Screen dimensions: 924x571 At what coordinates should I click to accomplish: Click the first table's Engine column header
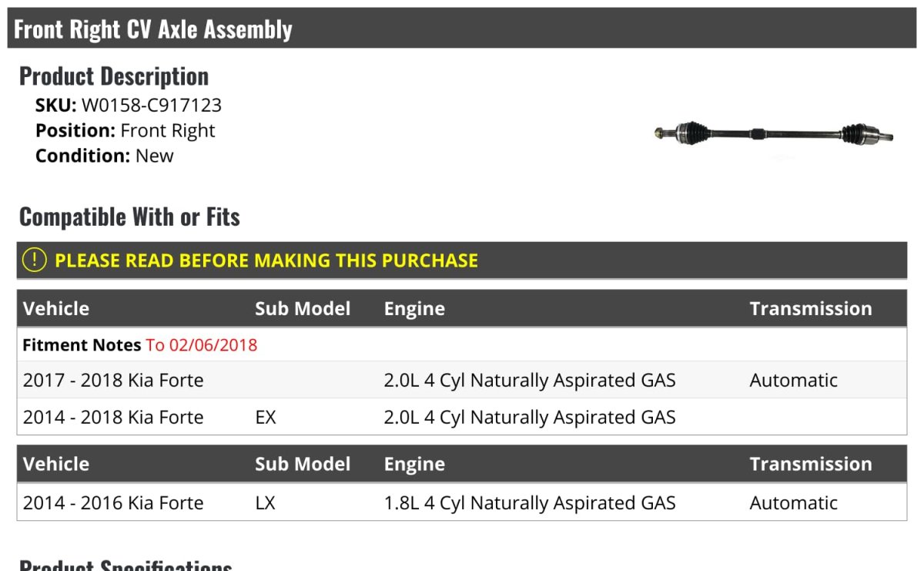click(x=414, y=309)
